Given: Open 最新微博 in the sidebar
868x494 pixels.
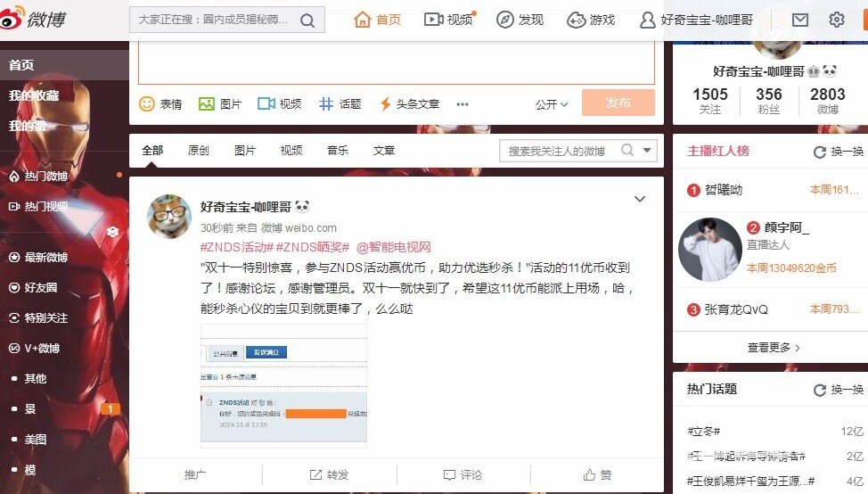Looking at the screenshot, I should click(x=38, y=257).
